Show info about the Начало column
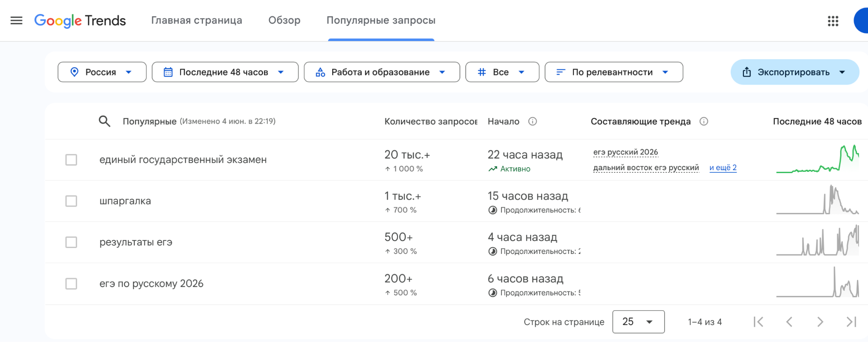The width and height of the screenshot is (868, 342). coord(533,121)
